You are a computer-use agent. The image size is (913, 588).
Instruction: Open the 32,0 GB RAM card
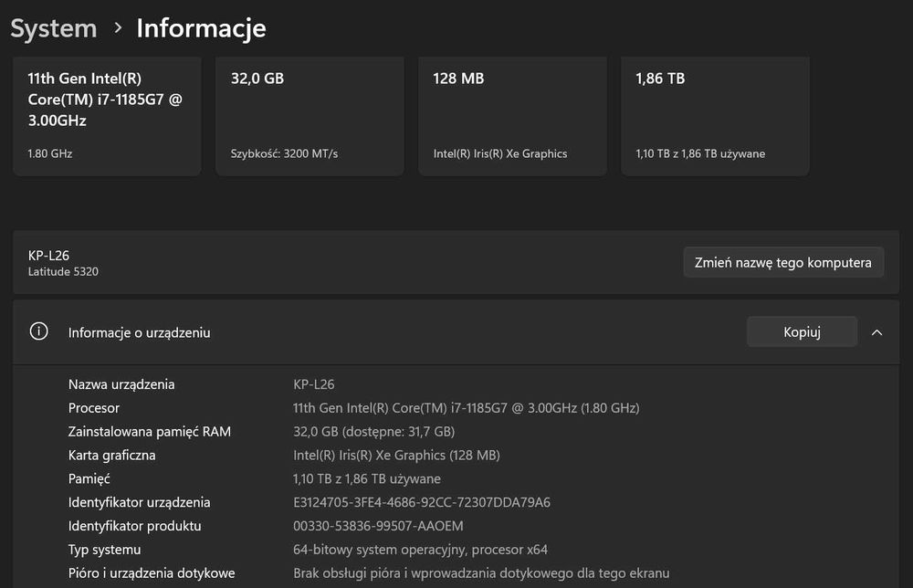coord(310,116)
